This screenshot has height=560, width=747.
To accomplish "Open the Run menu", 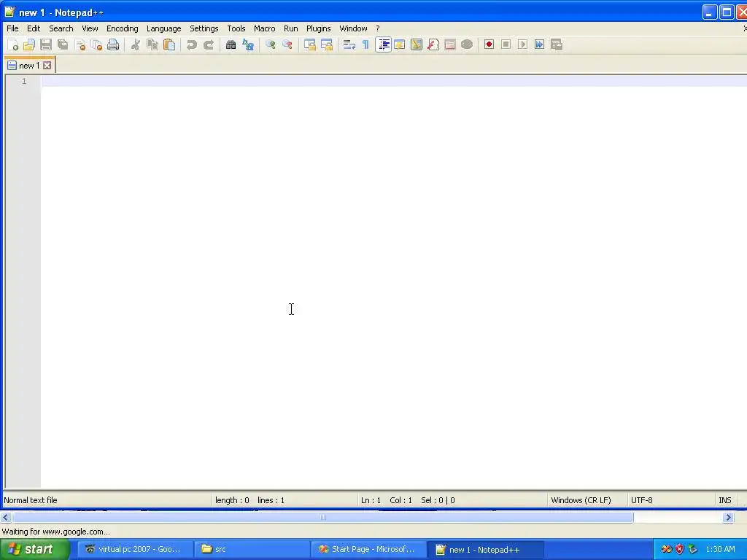I will 290,28.
